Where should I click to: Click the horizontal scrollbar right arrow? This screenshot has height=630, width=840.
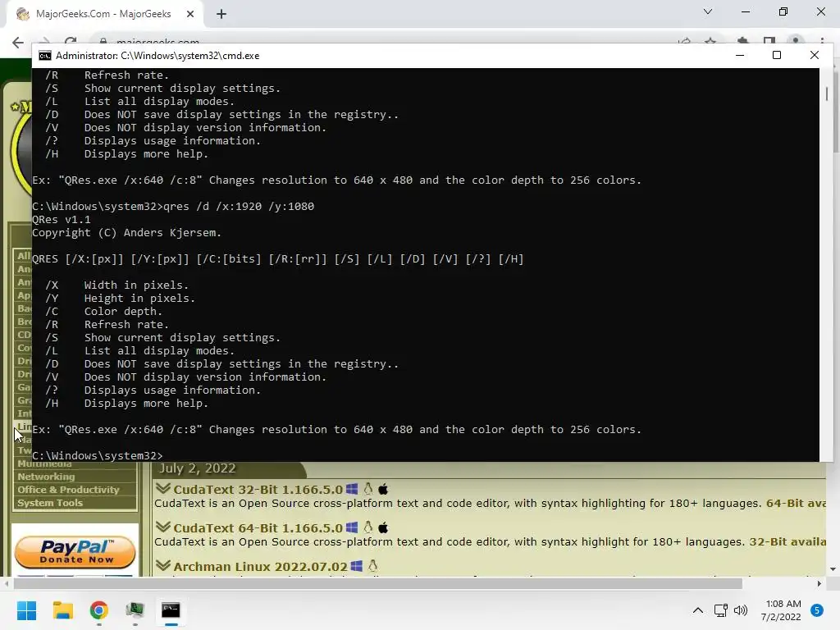(819, 584)
